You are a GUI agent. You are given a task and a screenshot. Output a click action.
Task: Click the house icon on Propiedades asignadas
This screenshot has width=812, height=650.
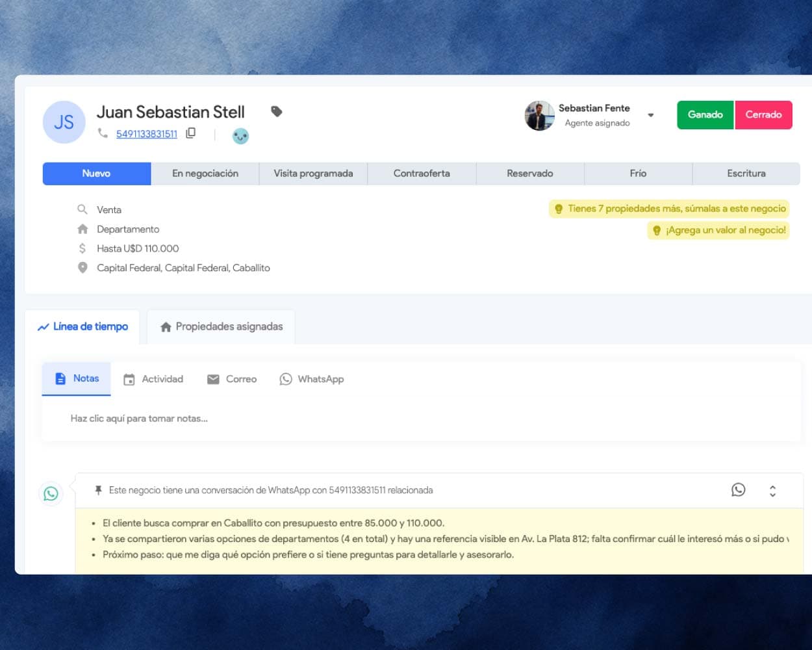[166, 327]
